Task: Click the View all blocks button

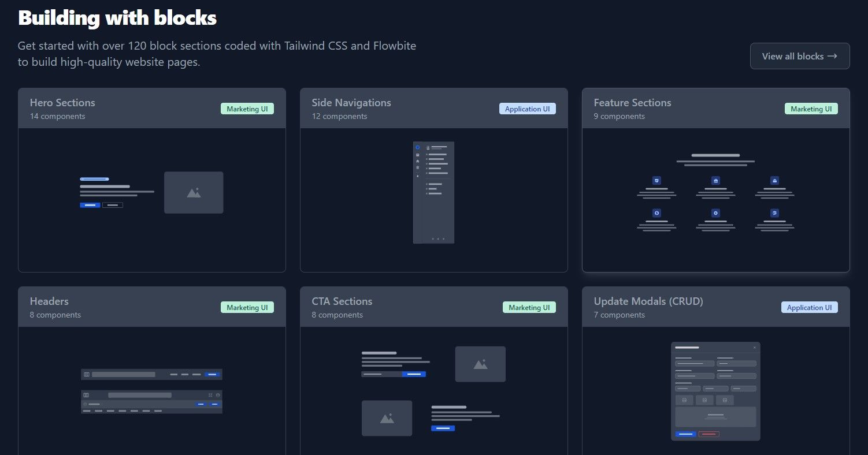Action: click(799, 56)
